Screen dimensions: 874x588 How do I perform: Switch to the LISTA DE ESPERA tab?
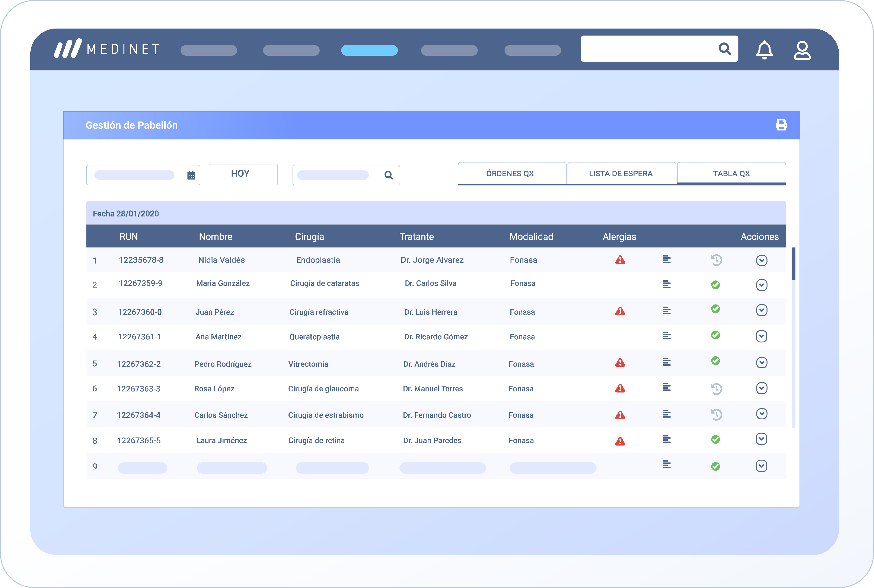621,173
